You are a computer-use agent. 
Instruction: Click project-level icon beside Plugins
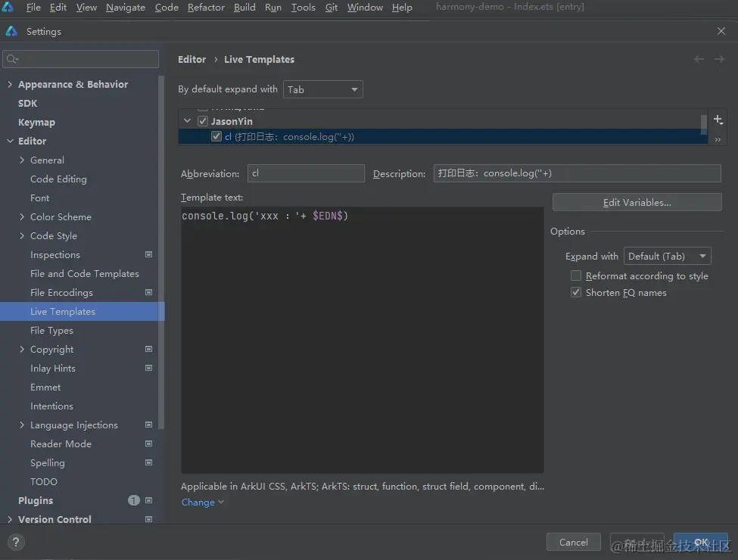(x=148, y=500)
